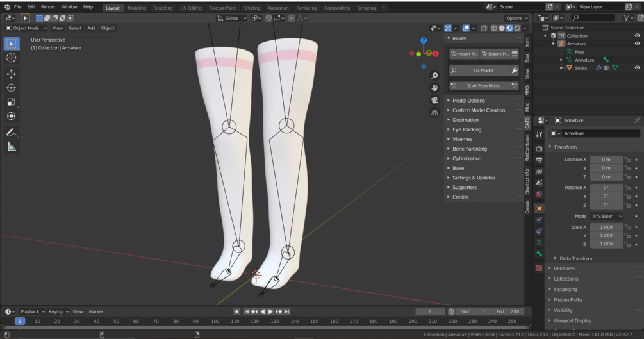The height and width of the screenshot is (339, 644).
Task: Hide the Socks object with eye icon
Action: tap(637, 68)
